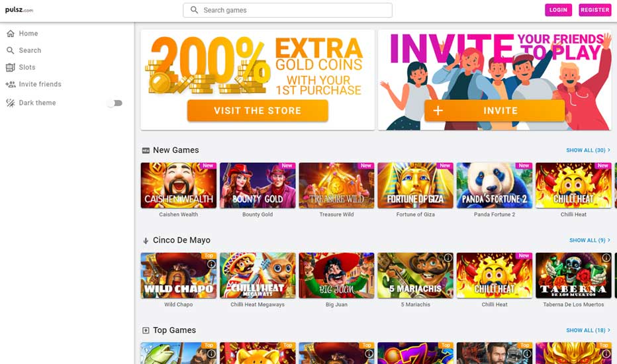Open the info icon on the Taberna De Los Muertos tile
The width and height of the screenshot is (617, 364).
point(606,257)
